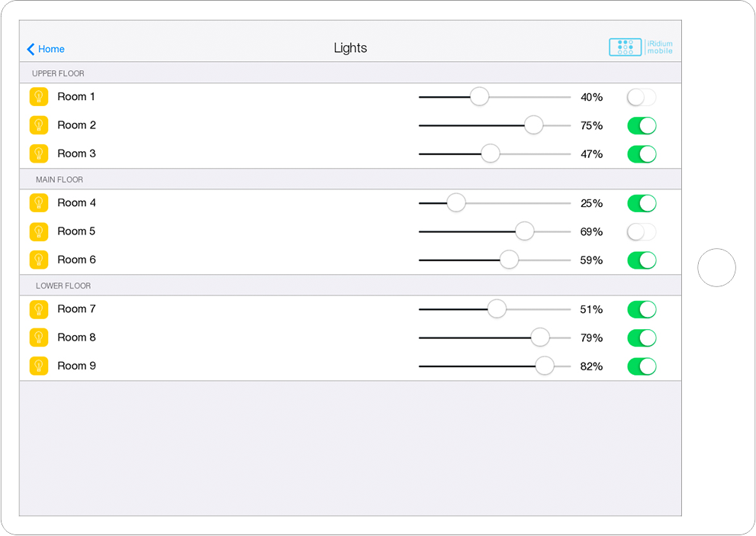The width and height of the screenshot is (756, 536).
Task: Click the Room 1 light bulb icon
Action: (39, 97)
